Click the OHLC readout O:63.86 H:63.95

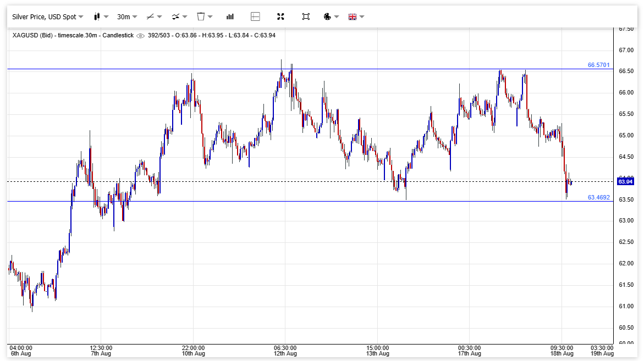click(212, 35)
